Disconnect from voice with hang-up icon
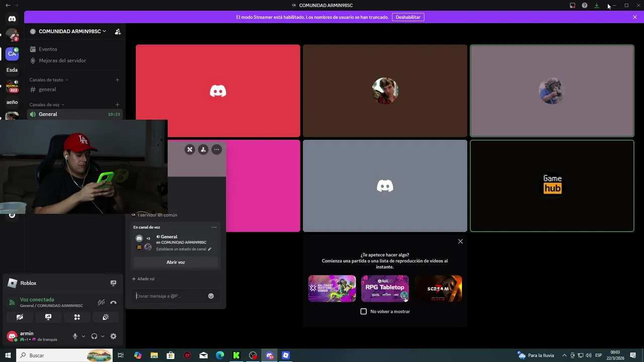644x362 pixels. coord(113,302)
